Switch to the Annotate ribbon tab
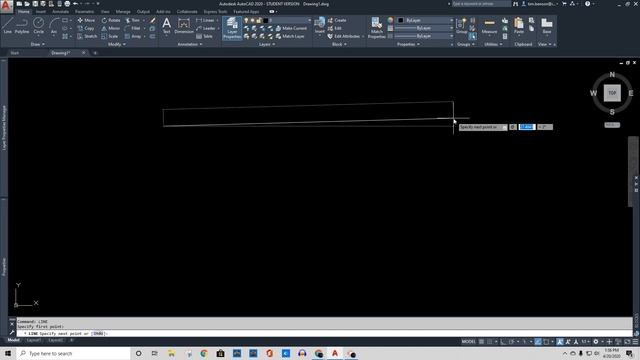 [60, 11]
